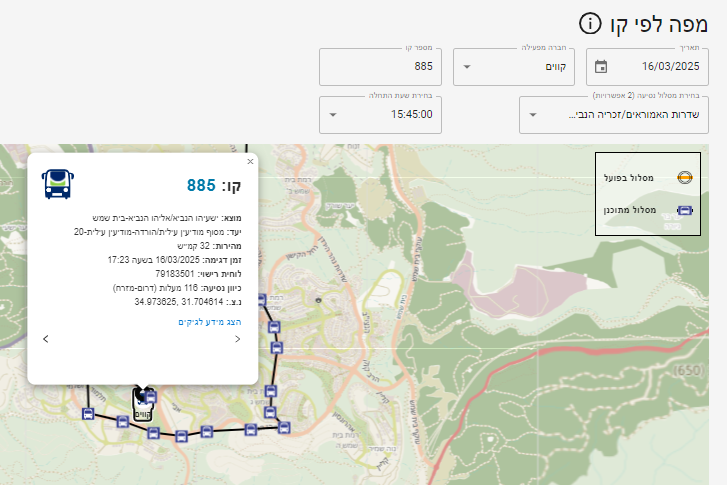Expand the route selection dropdown
This screenshot has width=727, height=485.
(x=615, y=115)
